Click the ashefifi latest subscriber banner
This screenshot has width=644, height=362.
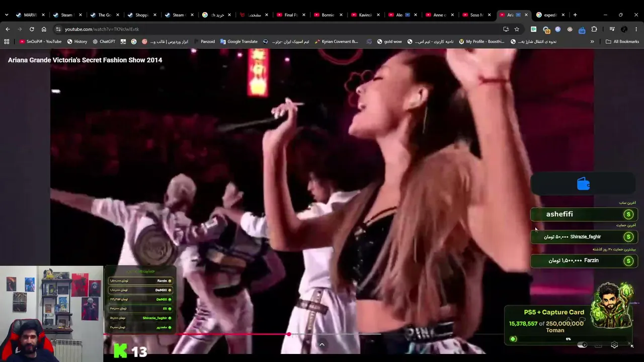(584, 214)
